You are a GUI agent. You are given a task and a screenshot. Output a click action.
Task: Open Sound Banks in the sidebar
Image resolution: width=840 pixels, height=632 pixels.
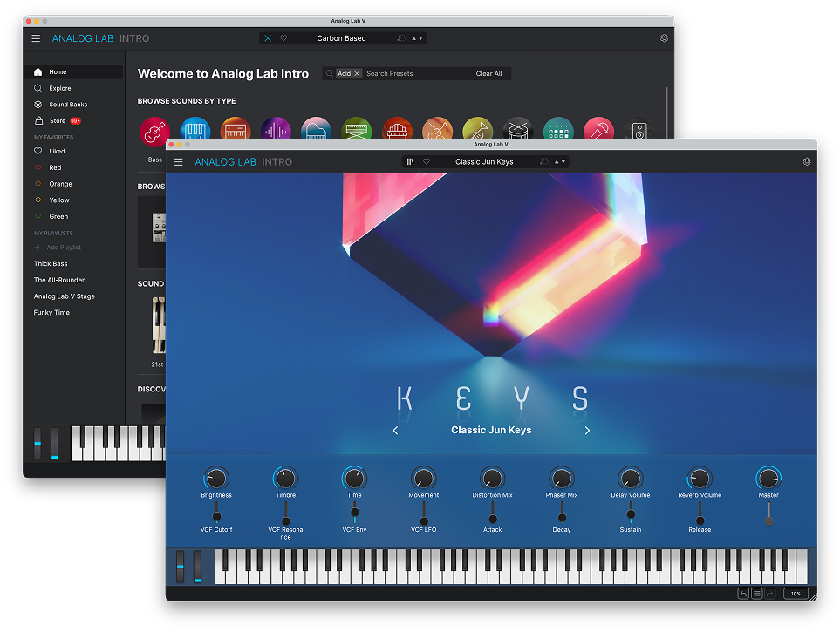[x=67, y=105]
